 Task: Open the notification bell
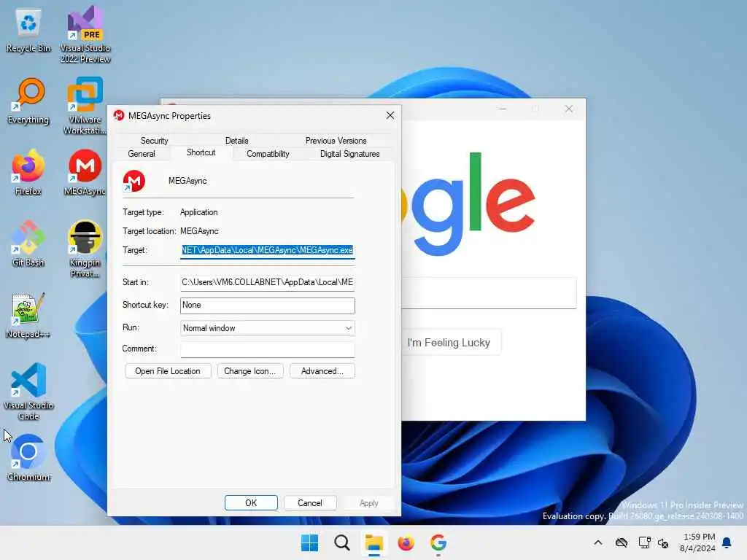(727, 542)
